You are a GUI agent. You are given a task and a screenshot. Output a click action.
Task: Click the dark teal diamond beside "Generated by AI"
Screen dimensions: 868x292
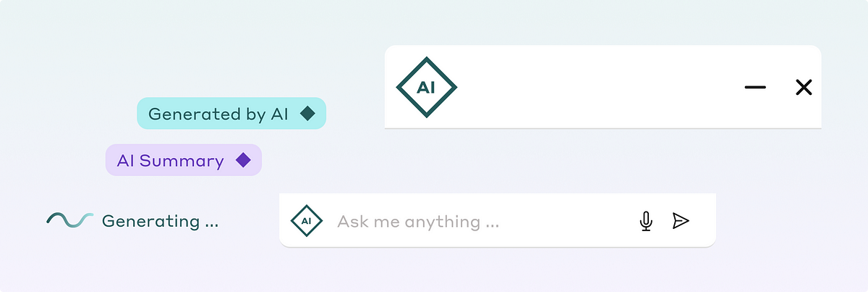pyautogui.click(x=308, y=114)
